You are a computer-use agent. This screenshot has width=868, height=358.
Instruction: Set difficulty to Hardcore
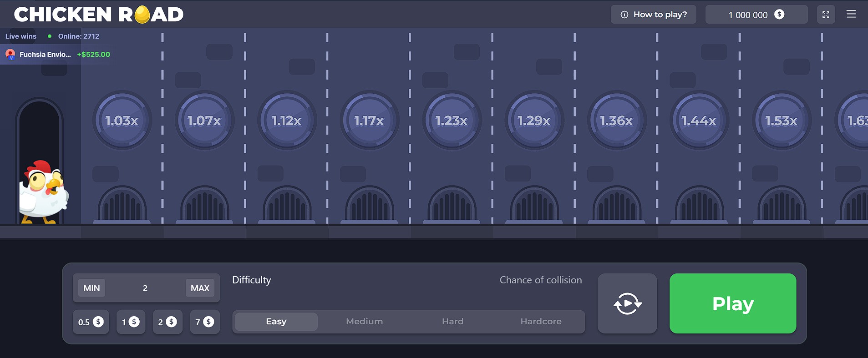[541, 322]
